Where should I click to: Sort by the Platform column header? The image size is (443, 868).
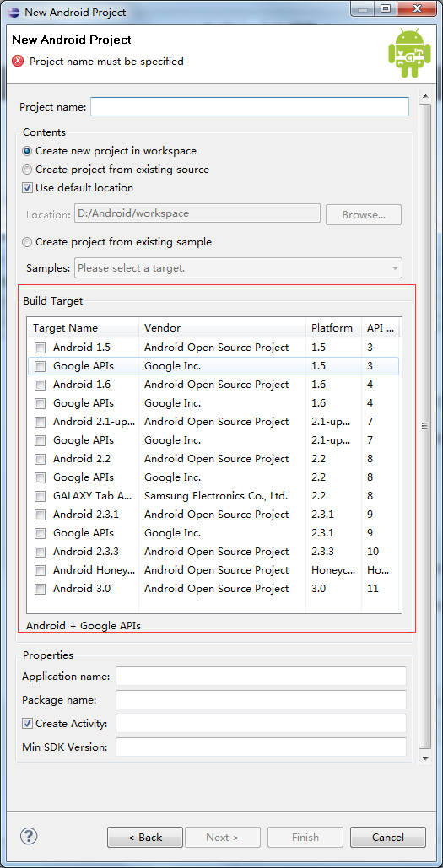[x=333, y=327]
